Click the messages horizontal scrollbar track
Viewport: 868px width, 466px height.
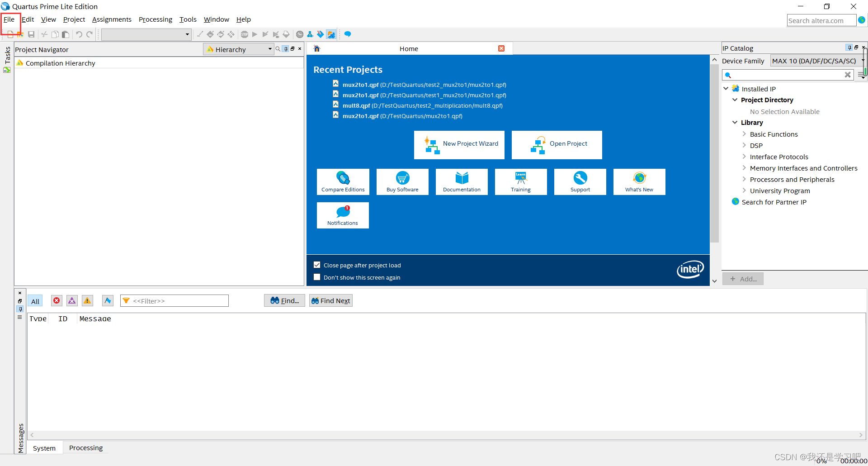[x=447, y=435]
